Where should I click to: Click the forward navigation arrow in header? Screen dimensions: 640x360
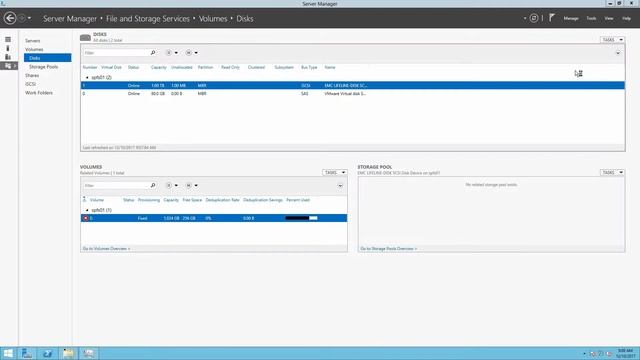tap(22, 18)
